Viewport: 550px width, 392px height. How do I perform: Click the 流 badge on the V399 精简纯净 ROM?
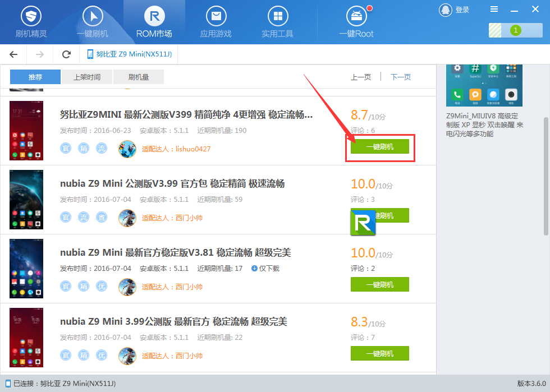(x=102, y=148)
